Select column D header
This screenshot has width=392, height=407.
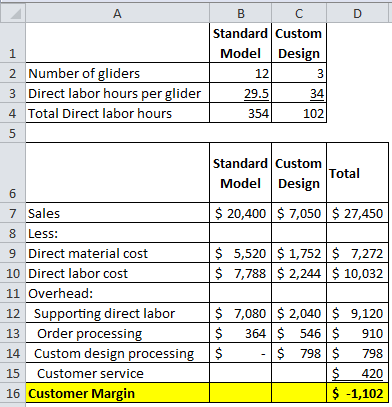(x=357, y=13)
